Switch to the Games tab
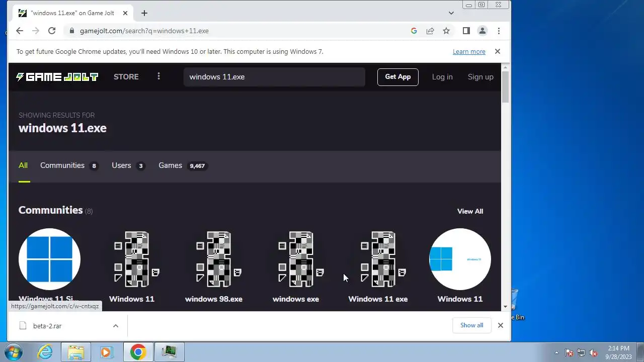 point(183,165)
